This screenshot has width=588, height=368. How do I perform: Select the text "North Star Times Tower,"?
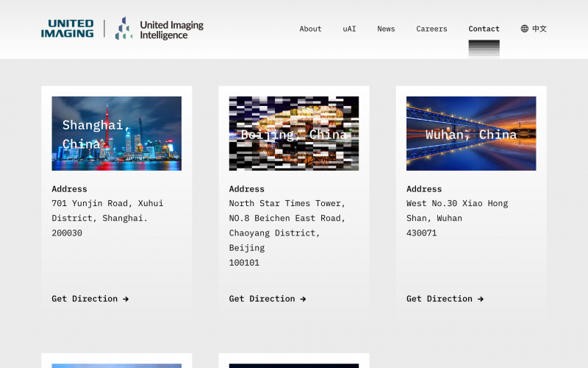(287, 203)
